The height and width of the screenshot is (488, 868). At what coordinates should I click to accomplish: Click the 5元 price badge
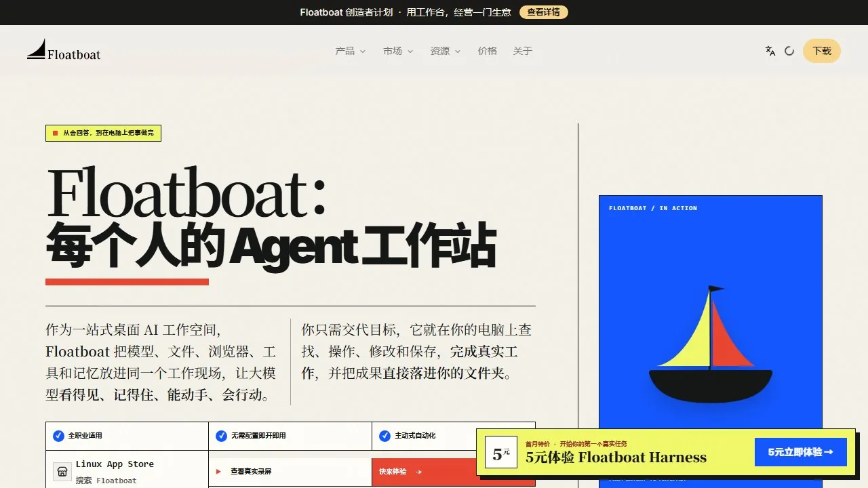501,453
